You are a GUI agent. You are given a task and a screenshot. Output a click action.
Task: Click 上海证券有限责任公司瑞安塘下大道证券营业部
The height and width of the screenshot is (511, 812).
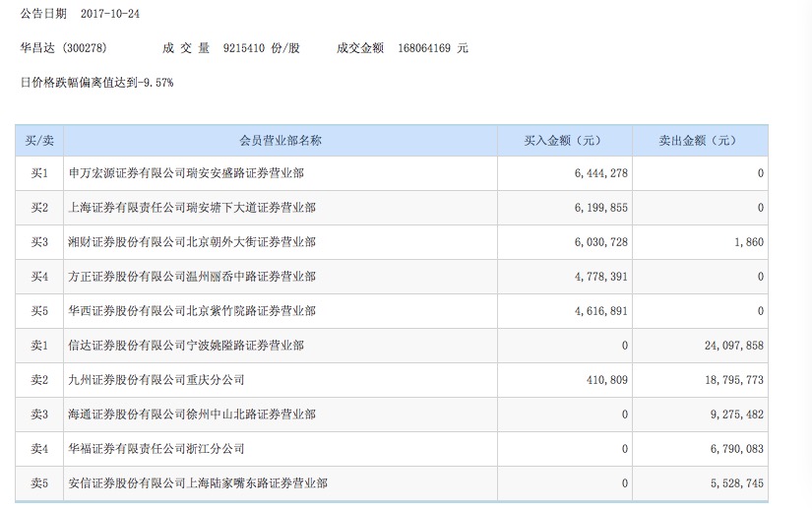point(192,208)
